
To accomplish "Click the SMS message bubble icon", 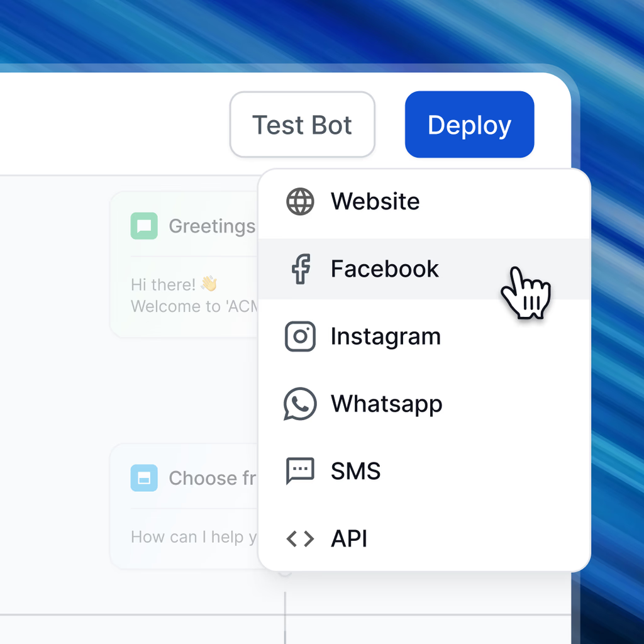I will point(300,471).
